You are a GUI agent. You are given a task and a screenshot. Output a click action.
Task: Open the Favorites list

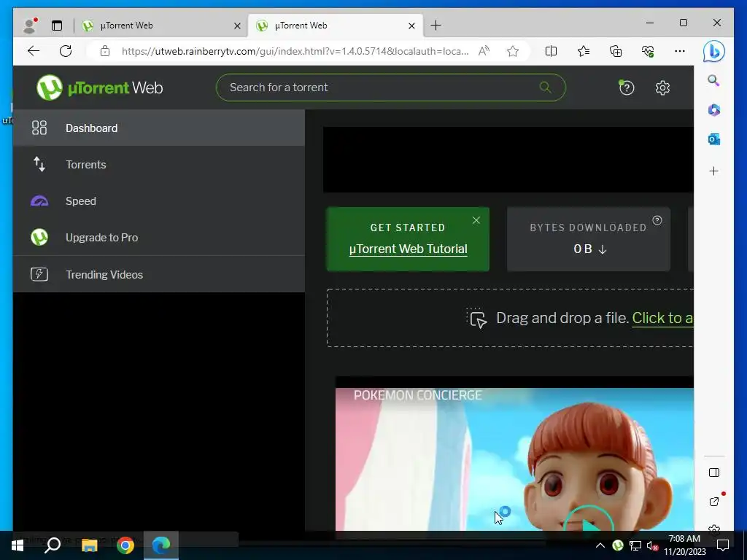(x=583, y=51)
